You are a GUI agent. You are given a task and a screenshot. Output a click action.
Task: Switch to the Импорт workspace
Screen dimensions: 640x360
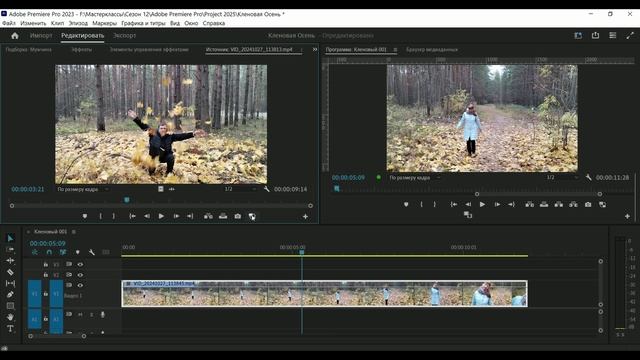[41, 36]
